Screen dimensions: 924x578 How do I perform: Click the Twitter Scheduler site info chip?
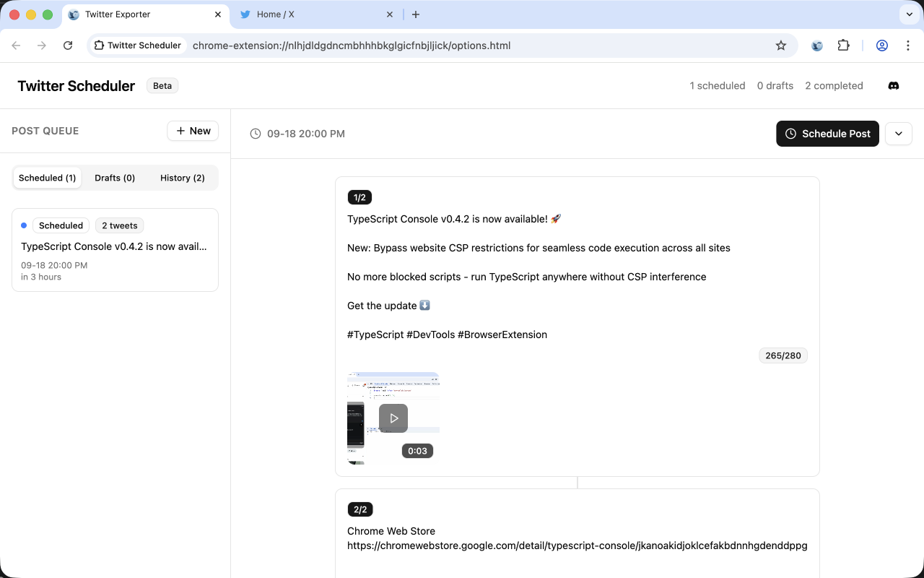click(138, 46)
